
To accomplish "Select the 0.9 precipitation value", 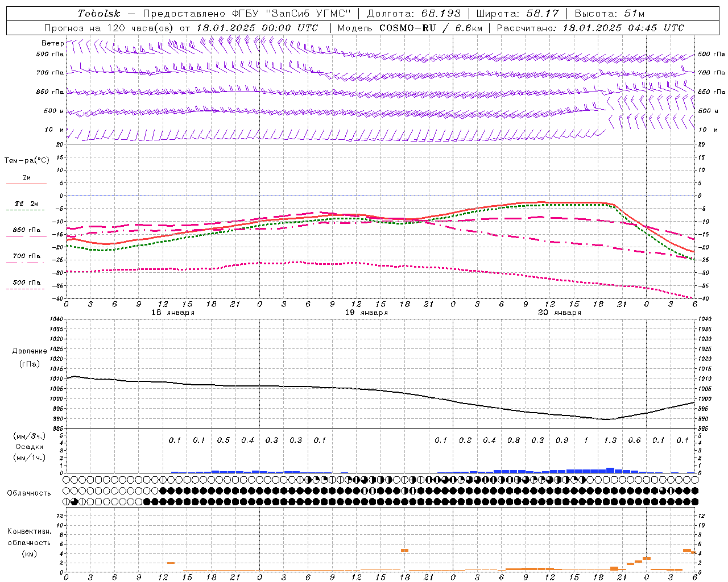I will pyautogui.click(x=562, y=440).
